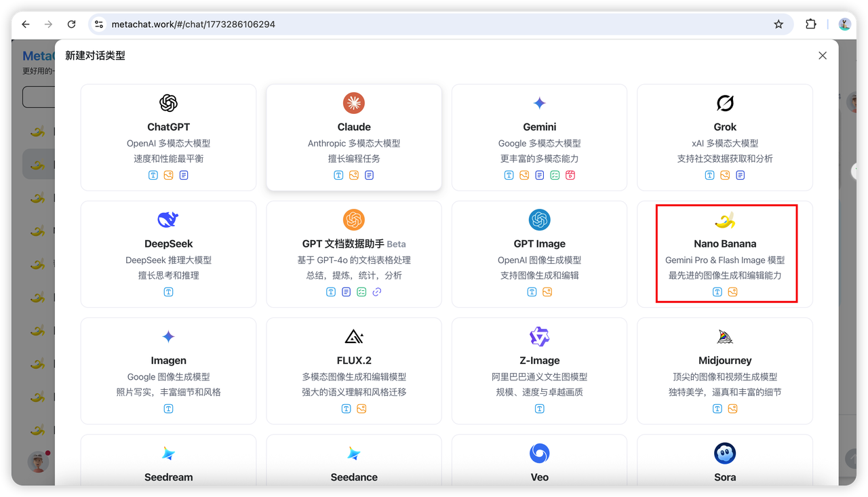This screenshot has height=497, width=868.
Task: Select the Nano Banana title text
Action: coord(725,243)
